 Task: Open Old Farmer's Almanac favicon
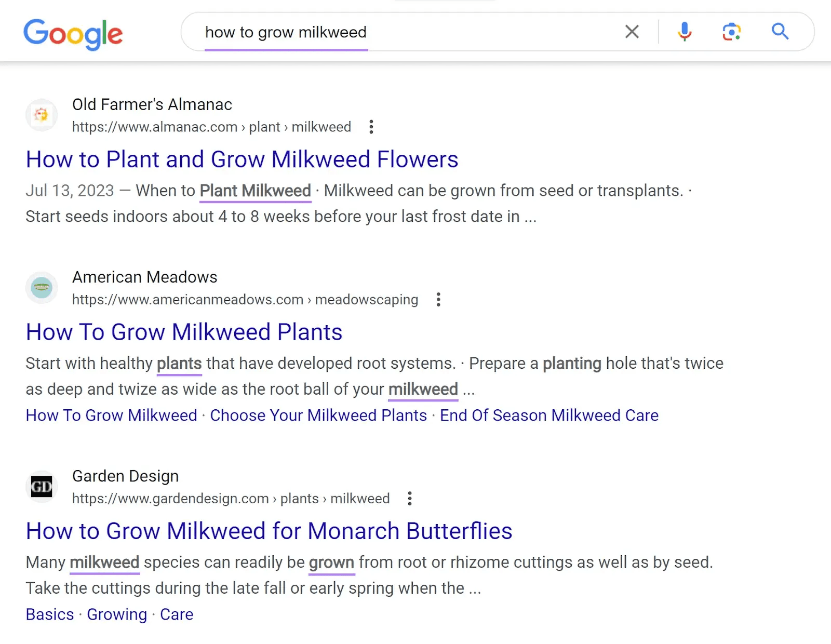[x=42, y=115]
